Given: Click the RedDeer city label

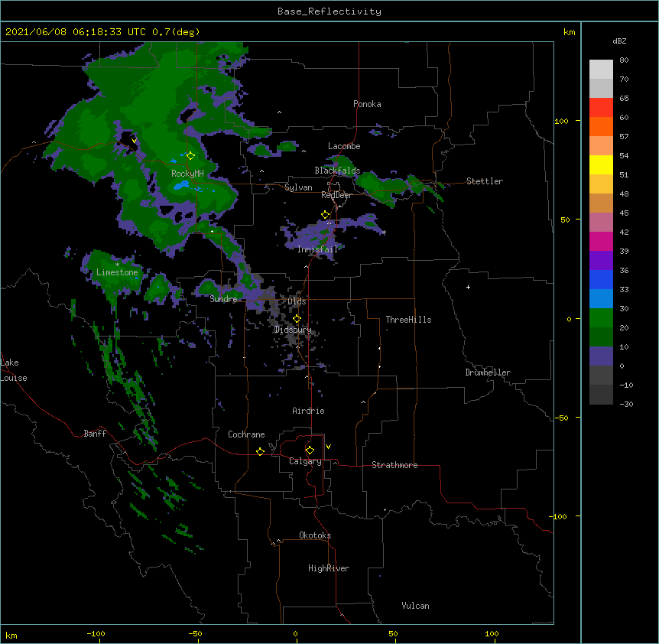Looking at the screenshot, I should click(336, 195).
